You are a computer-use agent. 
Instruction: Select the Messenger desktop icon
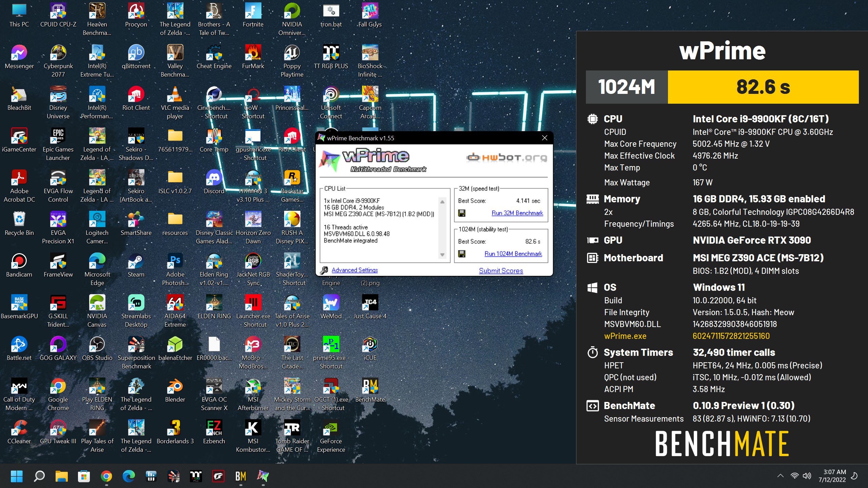[19, 57]
